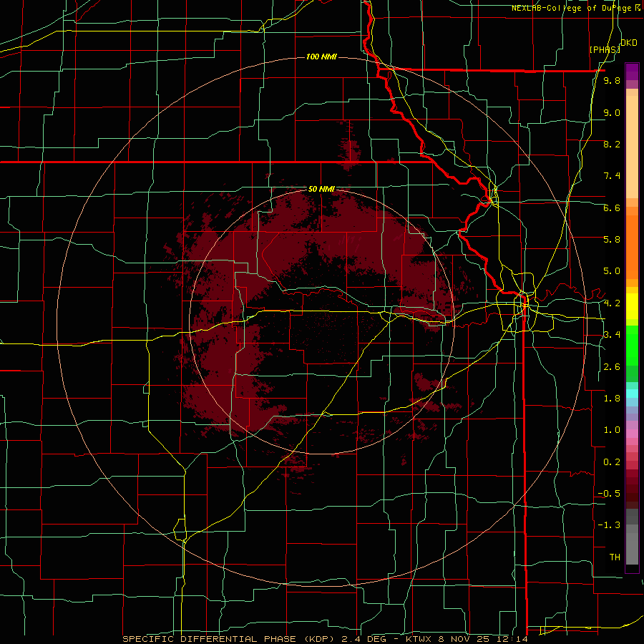Screen dimensions: 644x644
Task: Click the DKD label above the legend
Action: click(628, 43)
